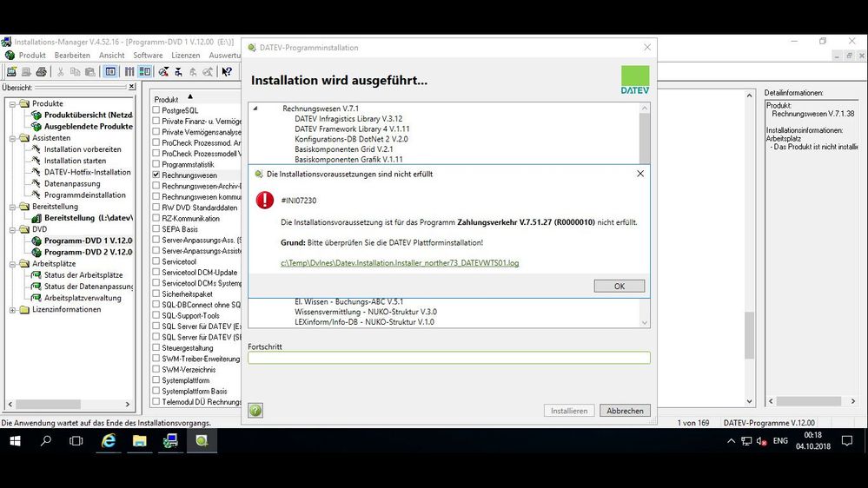Check the PostgreSQL product checkbox
868x488 pixels.
pos(156,110)
